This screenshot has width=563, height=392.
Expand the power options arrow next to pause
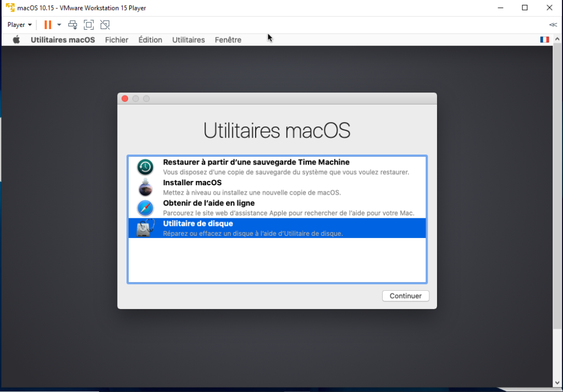59,25
